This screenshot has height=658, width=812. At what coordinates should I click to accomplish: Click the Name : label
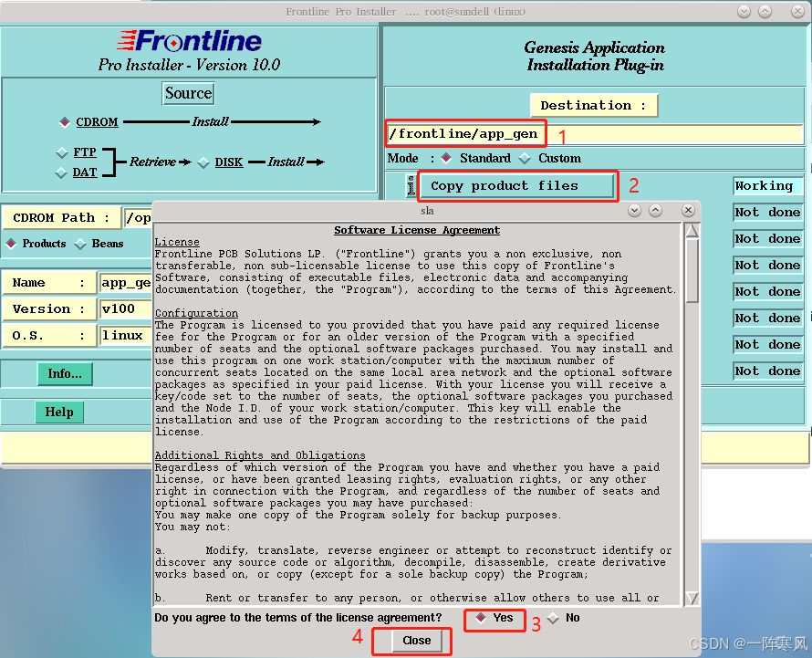(x=48, y=283)
